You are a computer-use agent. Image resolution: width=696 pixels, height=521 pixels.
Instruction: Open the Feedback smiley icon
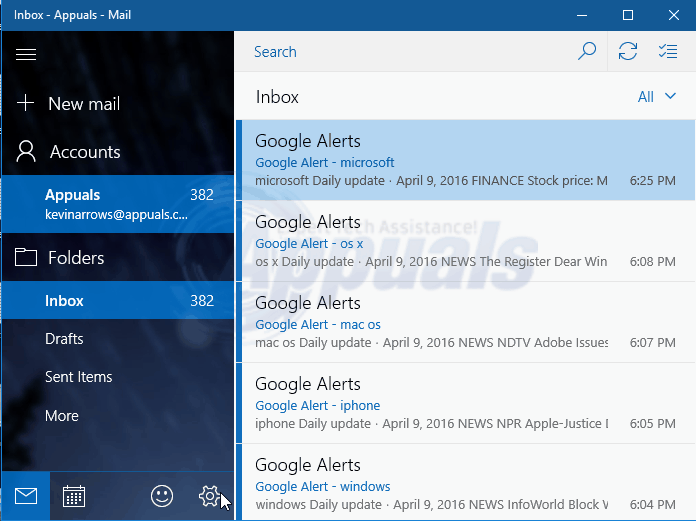point(162,496)
